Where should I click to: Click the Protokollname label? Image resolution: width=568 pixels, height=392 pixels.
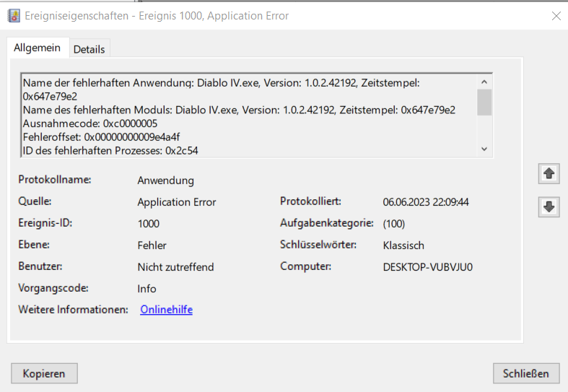pyautogui.click(x=55, y=179)
